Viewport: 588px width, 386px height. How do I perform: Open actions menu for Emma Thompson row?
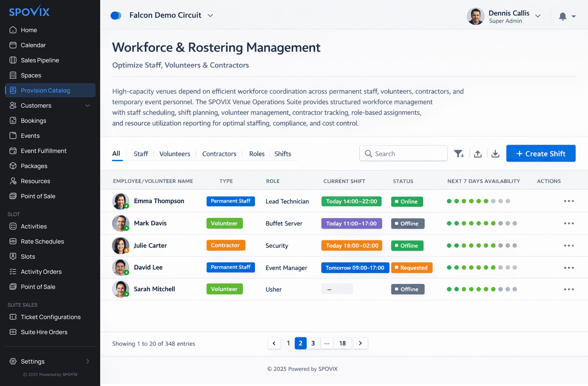click(x=569, y=201)
